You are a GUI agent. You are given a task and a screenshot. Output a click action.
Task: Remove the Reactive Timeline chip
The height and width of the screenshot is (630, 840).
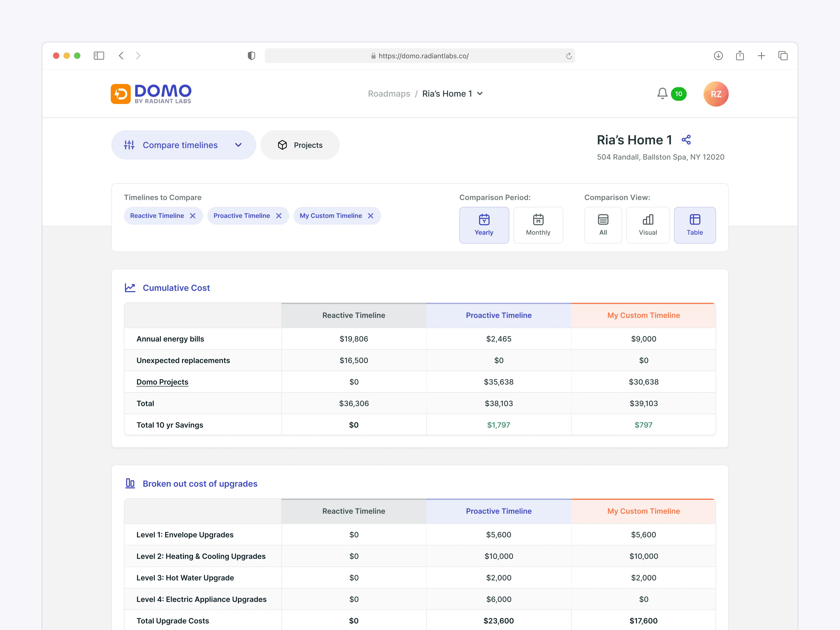(x=192, y=216)
